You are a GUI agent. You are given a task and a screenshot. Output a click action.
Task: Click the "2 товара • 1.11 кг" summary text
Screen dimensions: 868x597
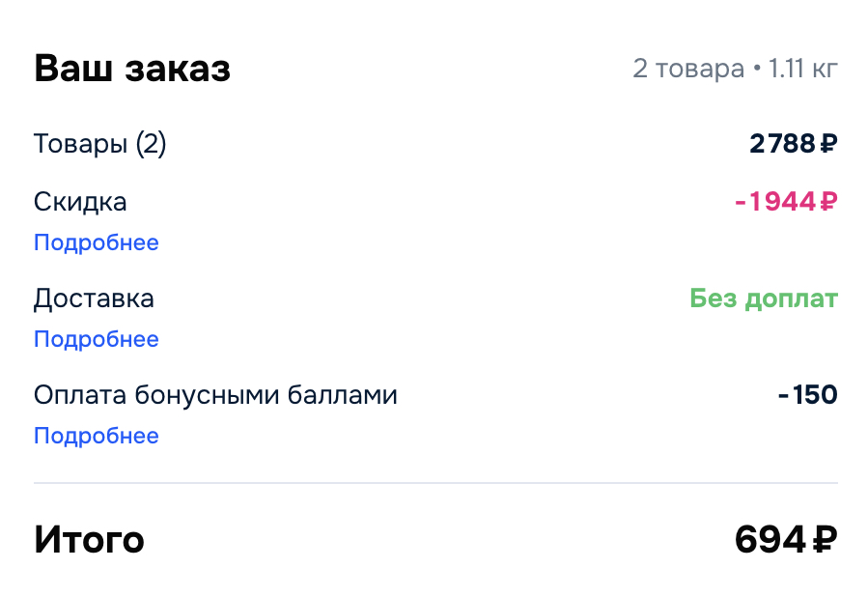pos(735,70)
